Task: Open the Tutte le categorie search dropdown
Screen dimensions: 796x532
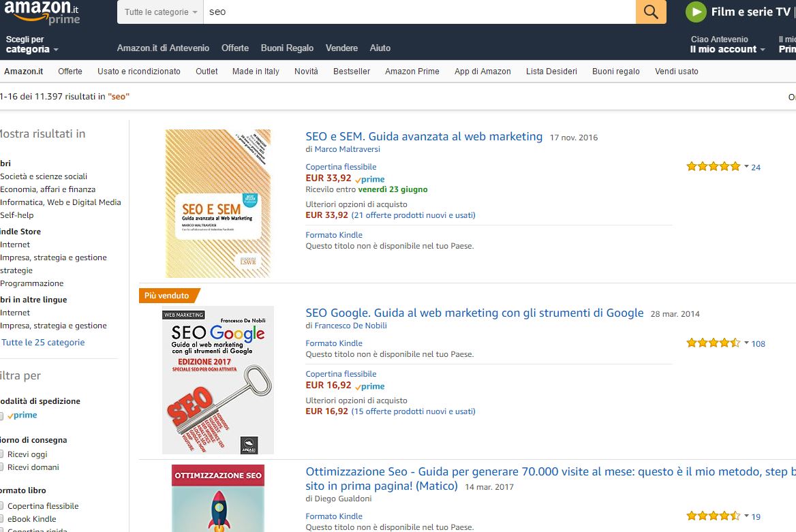Action: point(160,12)
